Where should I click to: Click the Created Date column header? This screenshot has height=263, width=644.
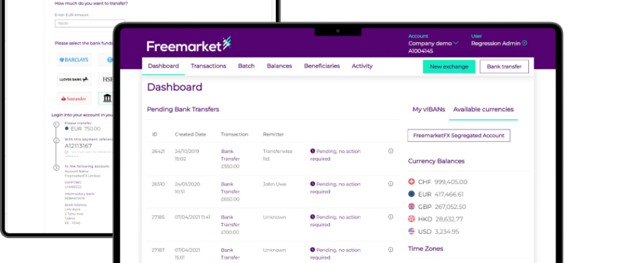[x=190, y=134]
